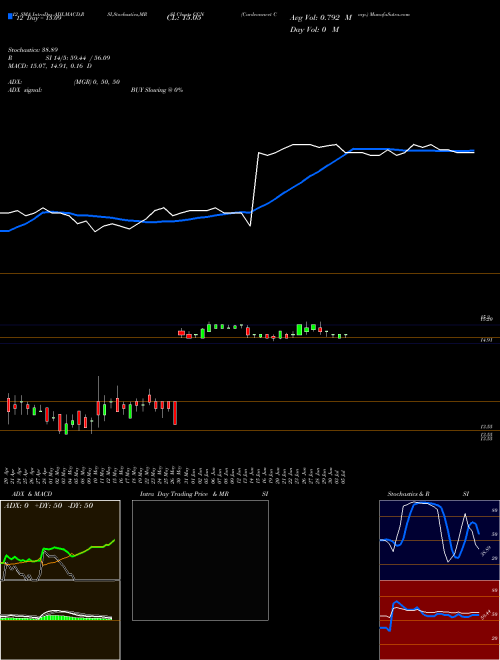
Task: Open the ADX chart with the green line
Action: click(x=60, y=540)
